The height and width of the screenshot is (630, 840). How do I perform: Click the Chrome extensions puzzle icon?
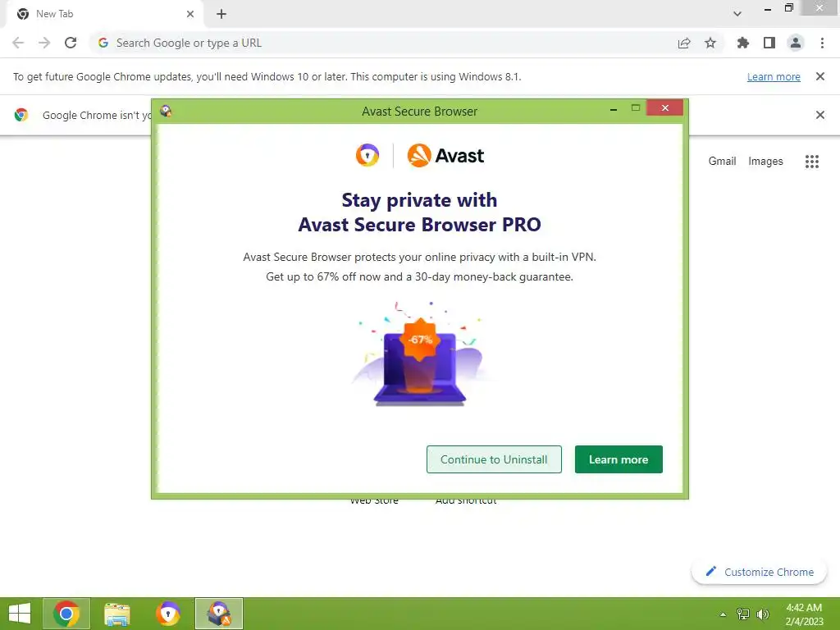(x=742, y=43)
